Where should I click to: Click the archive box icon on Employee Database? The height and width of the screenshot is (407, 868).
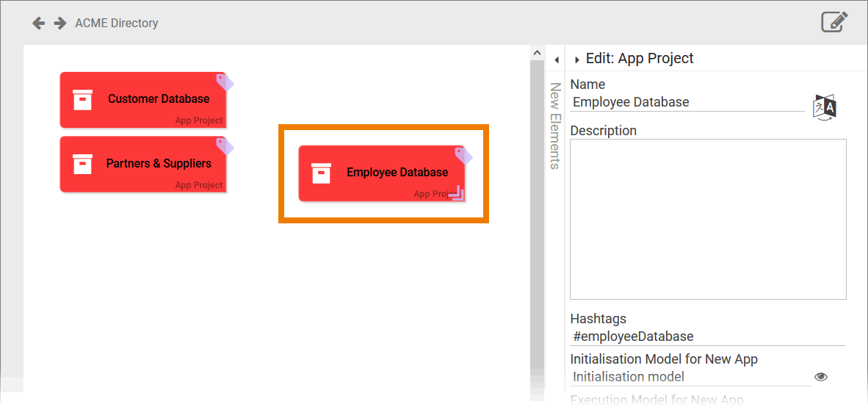point(322,173)
